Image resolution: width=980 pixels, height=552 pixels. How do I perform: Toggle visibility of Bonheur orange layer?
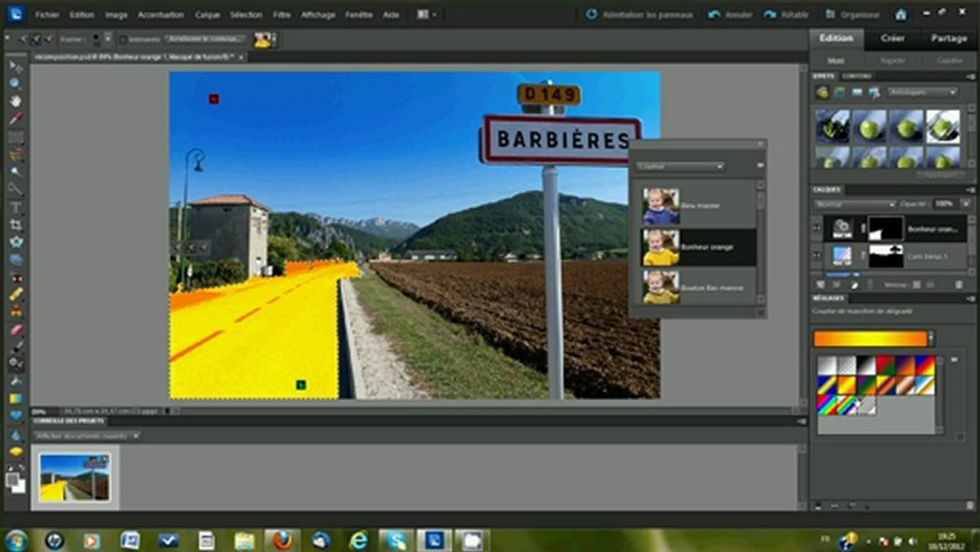(x=817, y=228)
